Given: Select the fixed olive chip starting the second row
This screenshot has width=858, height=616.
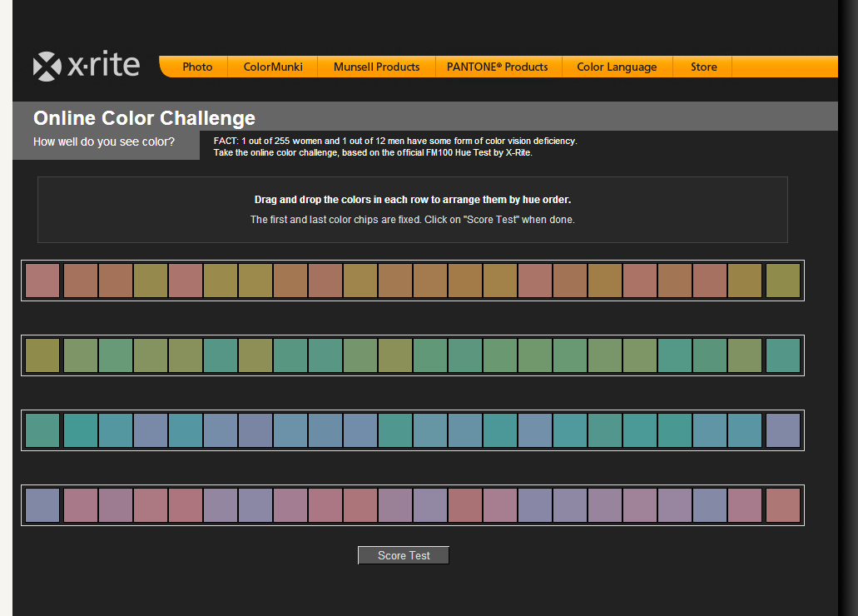Looking at the screenshot, I should (x=42, y=356).
